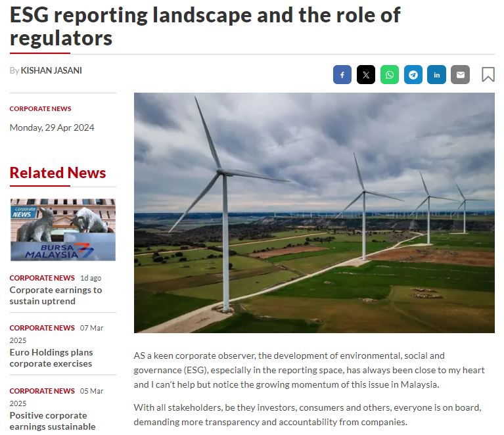Share article via WhatsApp
This screenshot has height=435, width=504.
point(390,75)
